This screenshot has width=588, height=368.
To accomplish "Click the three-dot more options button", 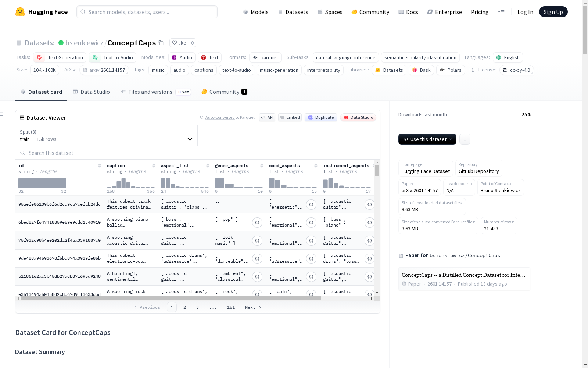I will click(465, 139).
